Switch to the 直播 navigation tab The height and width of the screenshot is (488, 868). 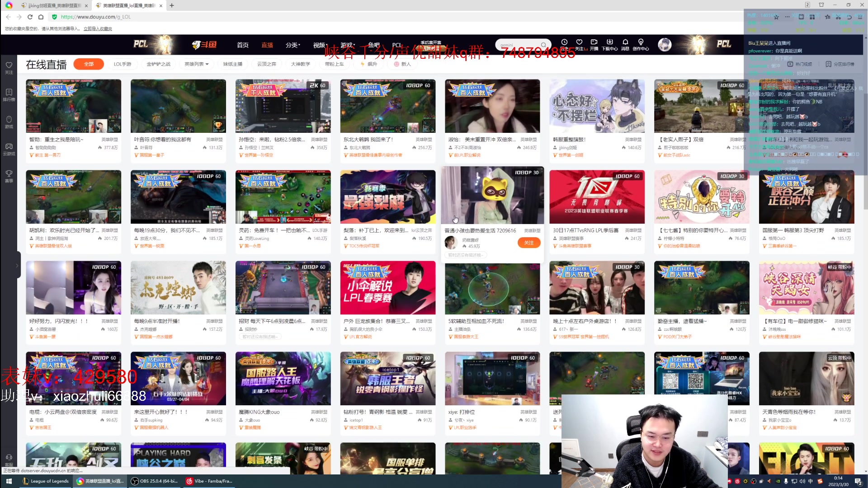tap(267, 45)
